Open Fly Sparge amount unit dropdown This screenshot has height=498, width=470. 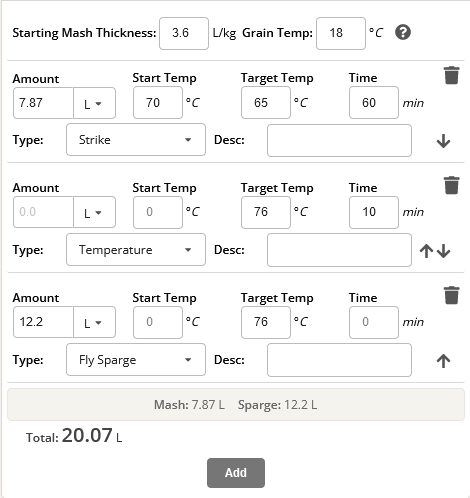click(94, 322)
